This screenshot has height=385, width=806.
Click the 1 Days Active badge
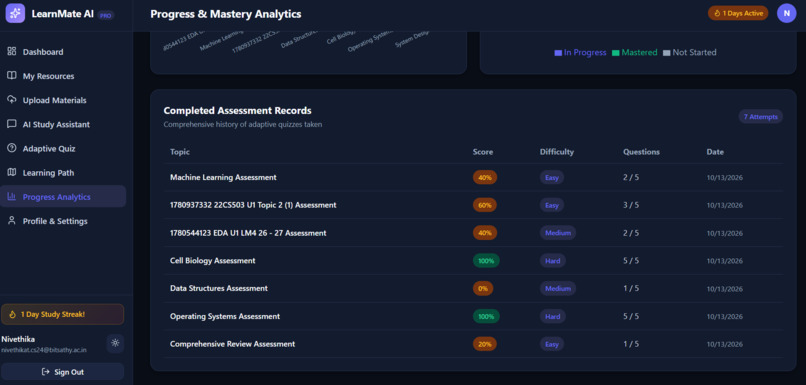[x=738, y=13]
